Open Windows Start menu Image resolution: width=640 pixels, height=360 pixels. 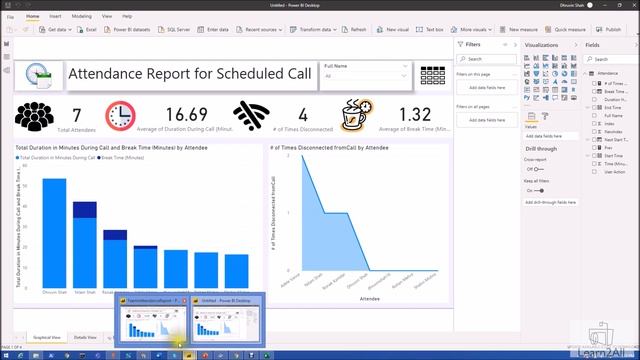(x=6, y=356)
